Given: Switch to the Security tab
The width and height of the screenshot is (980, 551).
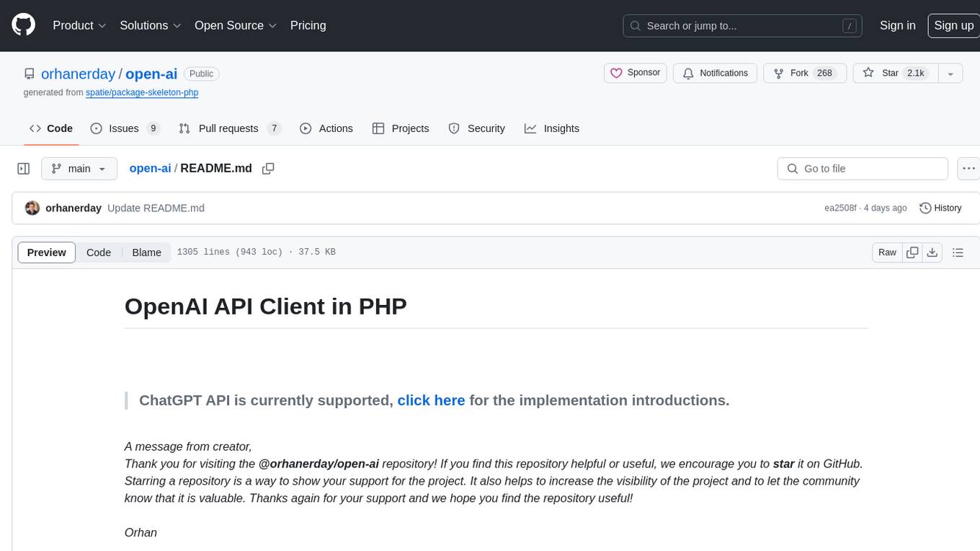Looking at the screenshot, I should point(476,128).
